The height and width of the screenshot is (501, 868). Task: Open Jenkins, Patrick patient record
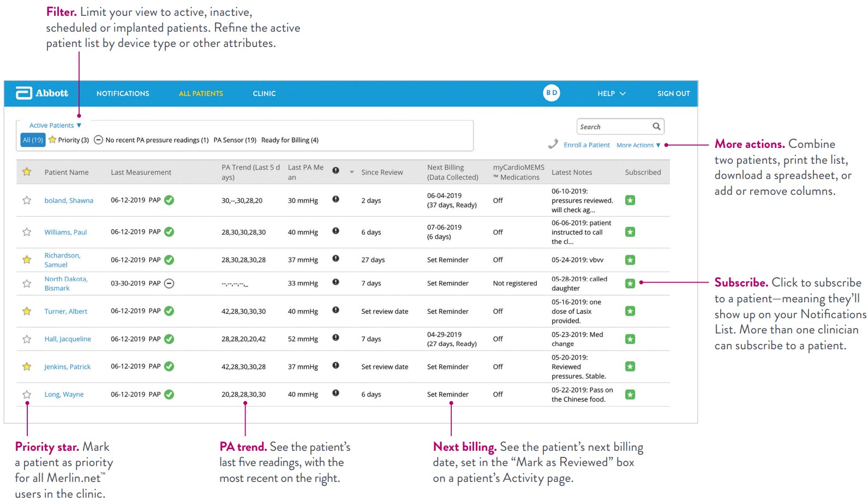(x=68, y=367)
